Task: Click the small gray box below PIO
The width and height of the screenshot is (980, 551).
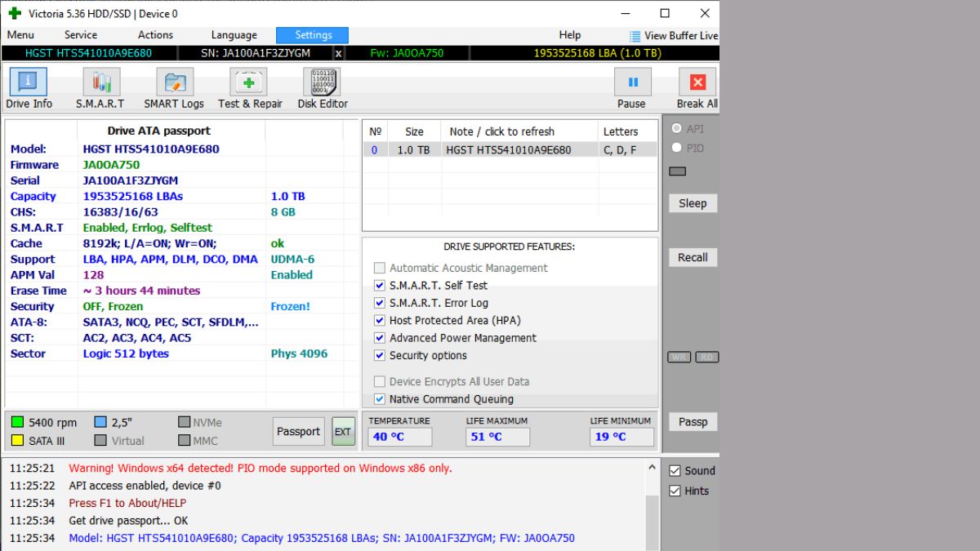Action: [x=677, y=171]
